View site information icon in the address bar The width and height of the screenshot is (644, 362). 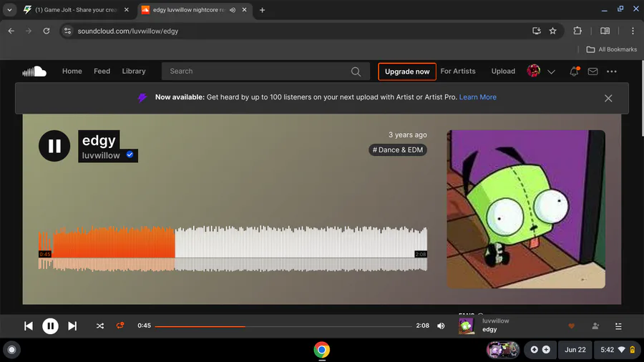(67, 31)
